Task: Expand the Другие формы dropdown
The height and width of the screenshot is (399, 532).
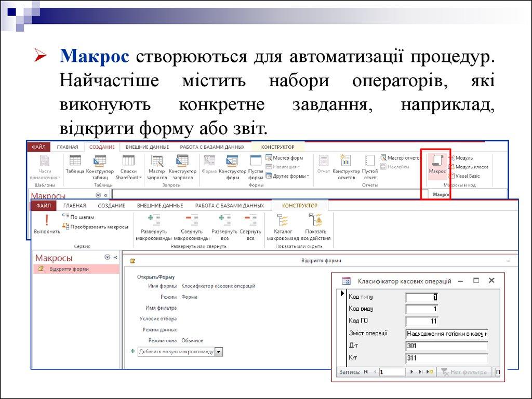Action: pos(287,176)
